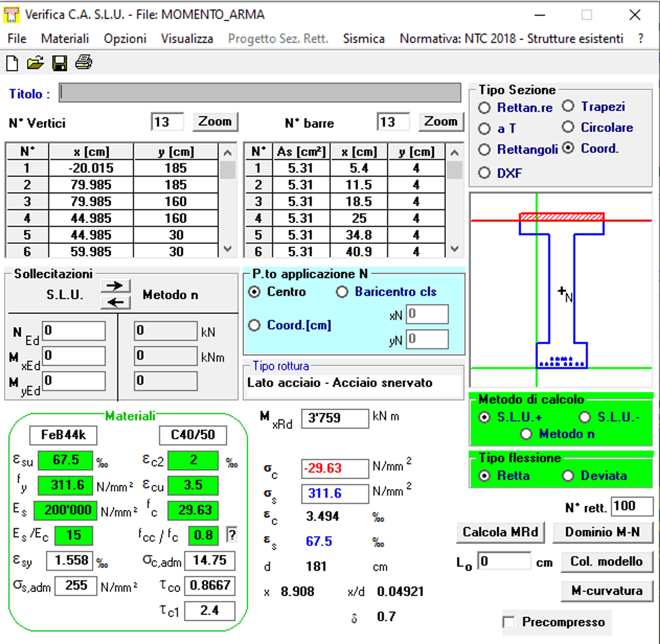Open the Sismica menu
Screen dimensions: 660x644
364,39
